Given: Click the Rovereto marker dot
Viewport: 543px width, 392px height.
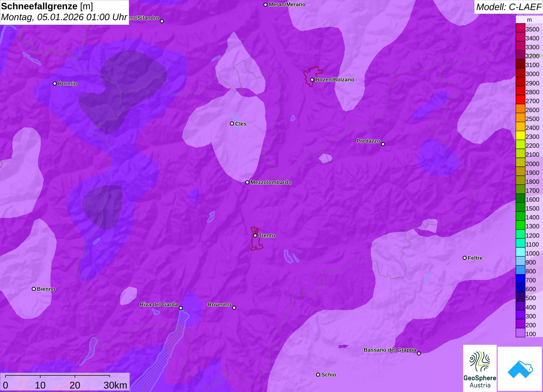Looking at the screenshot, I should [x=234, y=308].
